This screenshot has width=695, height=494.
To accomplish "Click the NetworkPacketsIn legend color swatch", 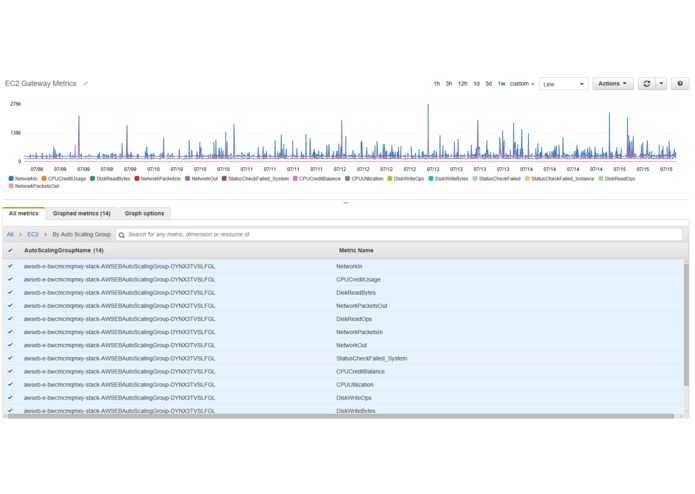I will coord(137,179).
